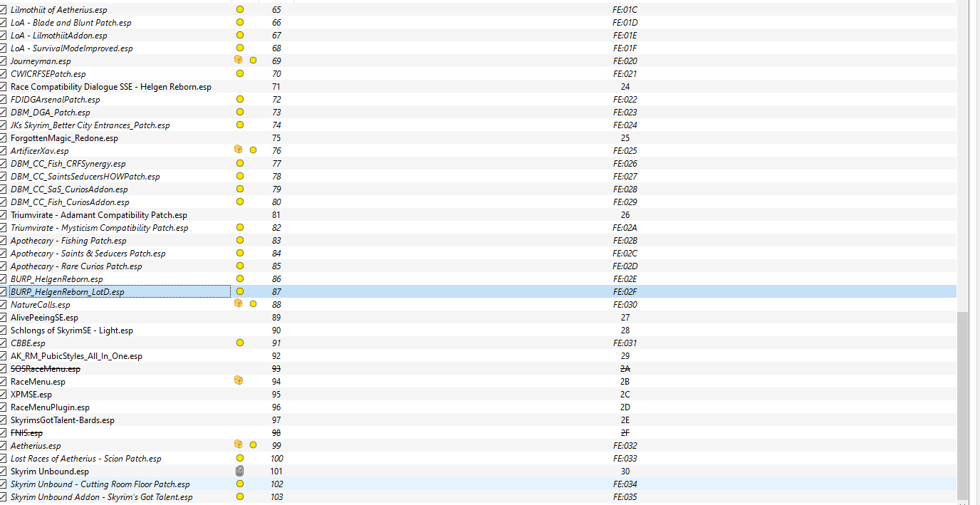
Task: Click the yellow flag icon on ArtificerXav.esp row
Action: (253, 150)
